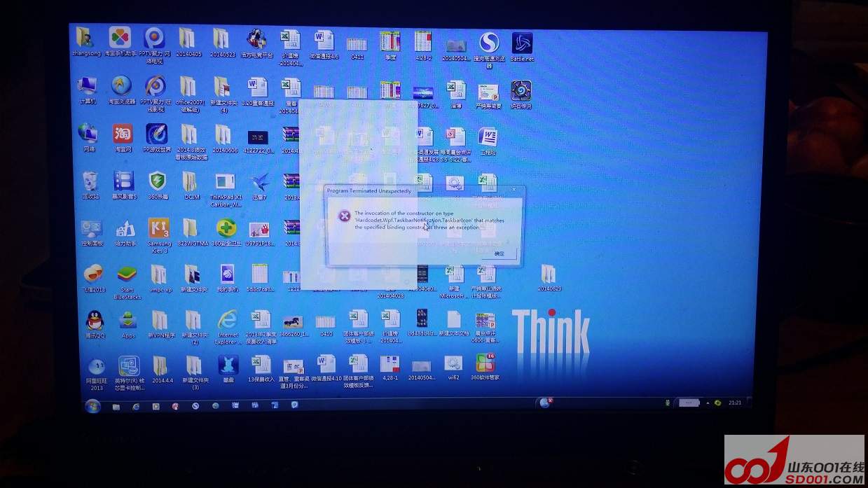This screenshot has height=488, width=868.
Task: Select the DCIM folder on desktop
Action: click(191, 182)
